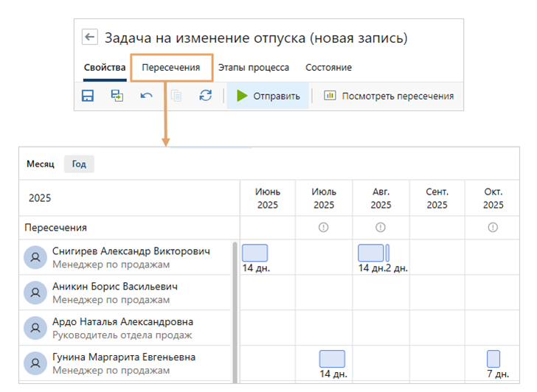Click the intersection warning icon under Июль 2025
The height and width of the screenshot is (392, 537).
pyautogui.click(x=324, y=228)
